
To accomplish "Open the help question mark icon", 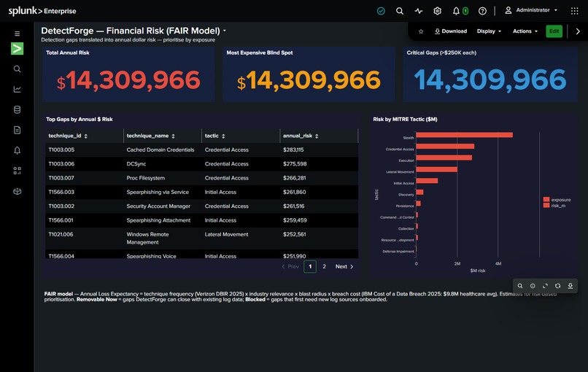I will point(483,11).
